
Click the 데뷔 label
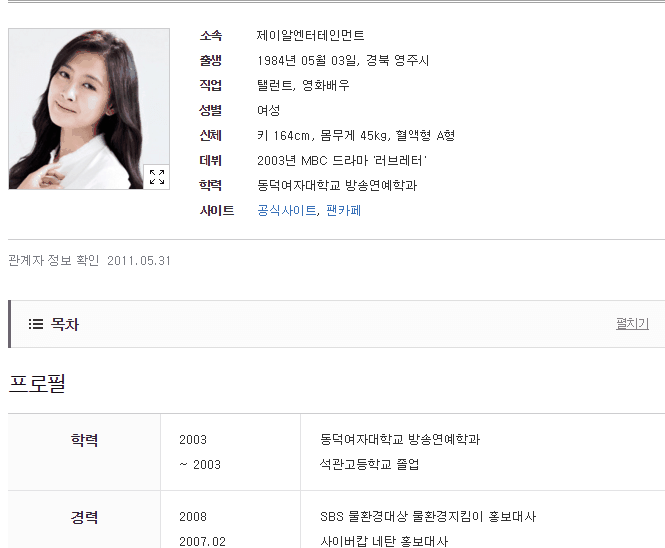coord(210,161)
